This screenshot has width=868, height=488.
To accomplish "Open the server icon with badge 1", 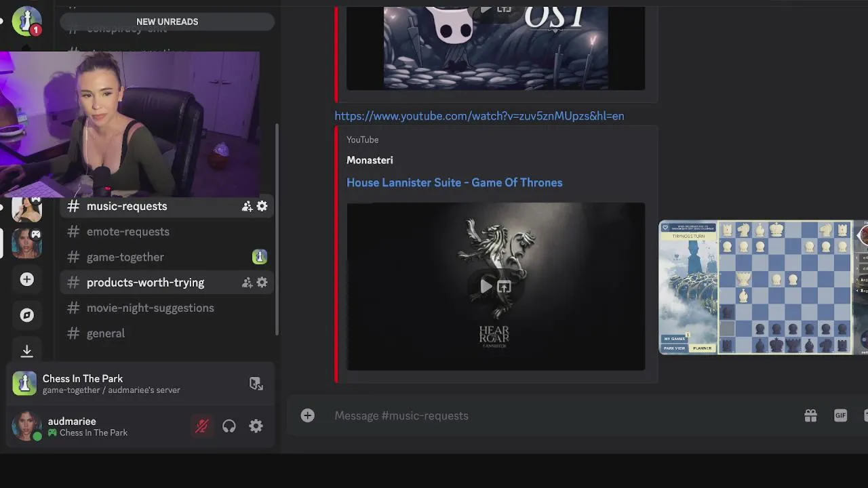I will coord(26,20).
